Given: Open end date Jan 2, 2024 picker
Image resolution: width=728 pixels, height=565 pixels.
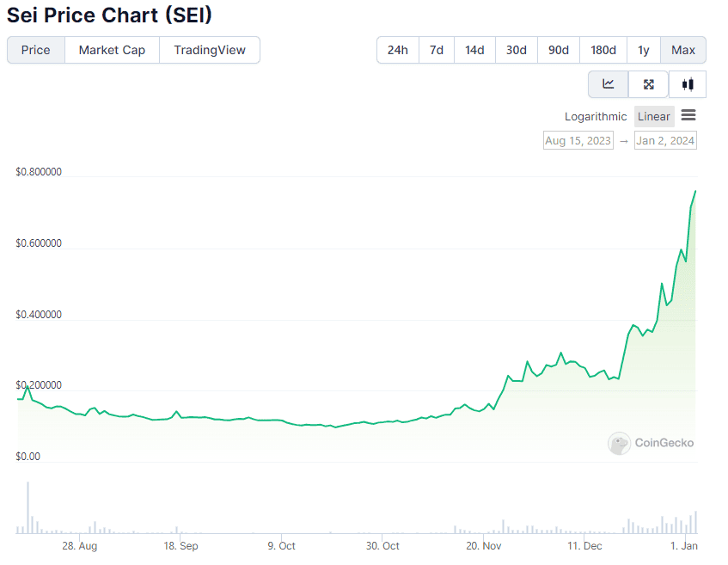Looking at the screenshot, I should tap(665, 140).
